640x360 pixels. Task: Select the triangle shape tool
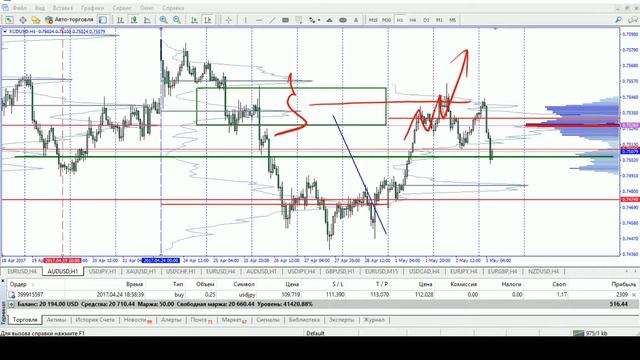329,20
